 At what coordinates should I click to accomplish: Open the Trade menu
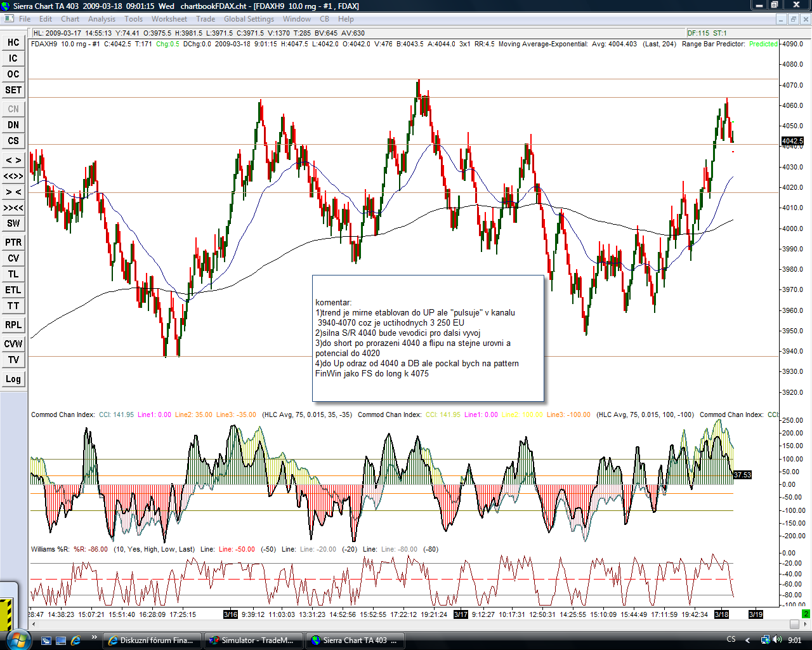click(x=206, y=19)
